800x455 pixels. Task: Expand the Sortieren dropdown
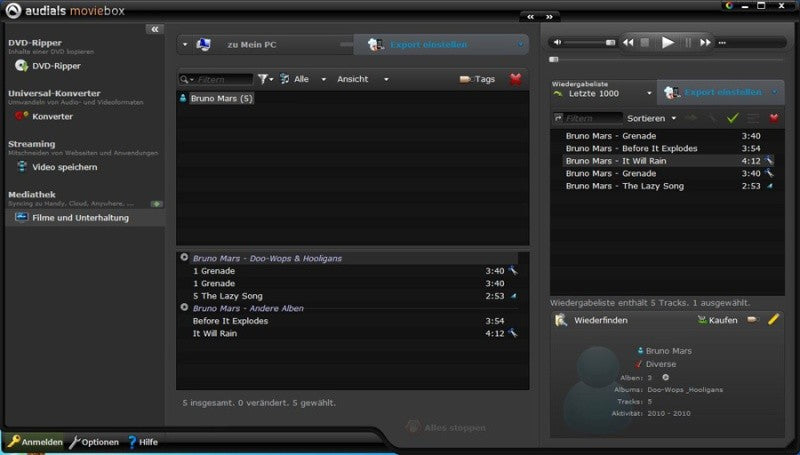coord(652,118)
